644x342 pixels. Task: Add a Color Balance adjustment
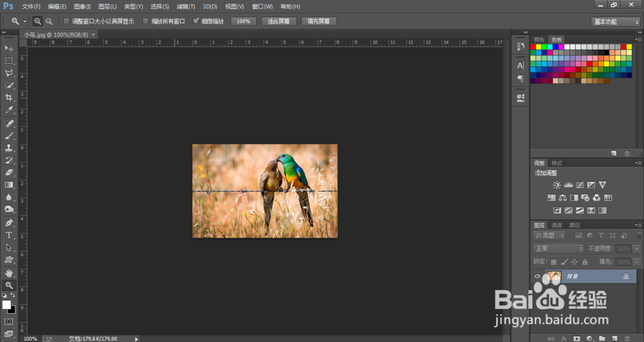pyautogui.click(x=563, y=198)
